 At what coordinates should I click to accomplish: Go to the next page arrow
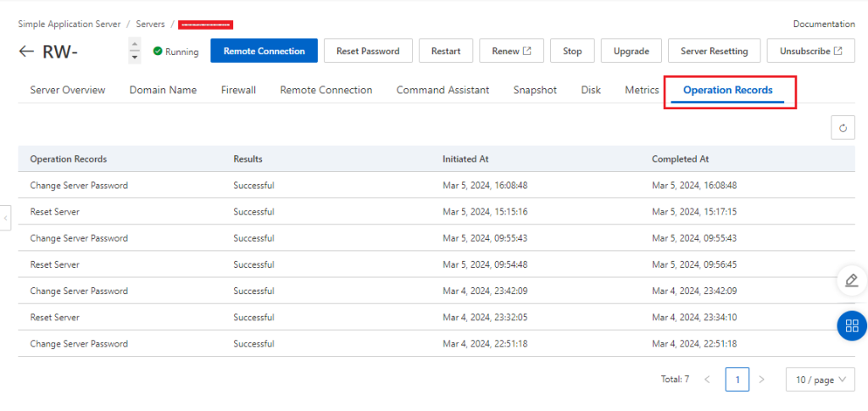761,380
